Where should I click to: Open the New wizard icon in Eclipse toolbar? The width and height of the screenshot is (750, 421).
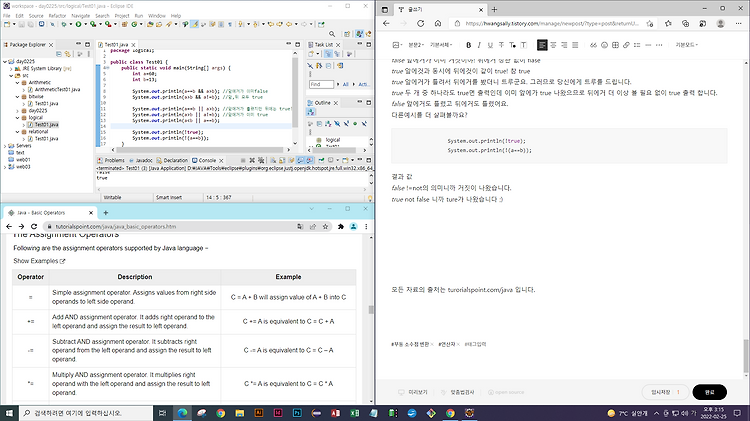tap(7, 24)
